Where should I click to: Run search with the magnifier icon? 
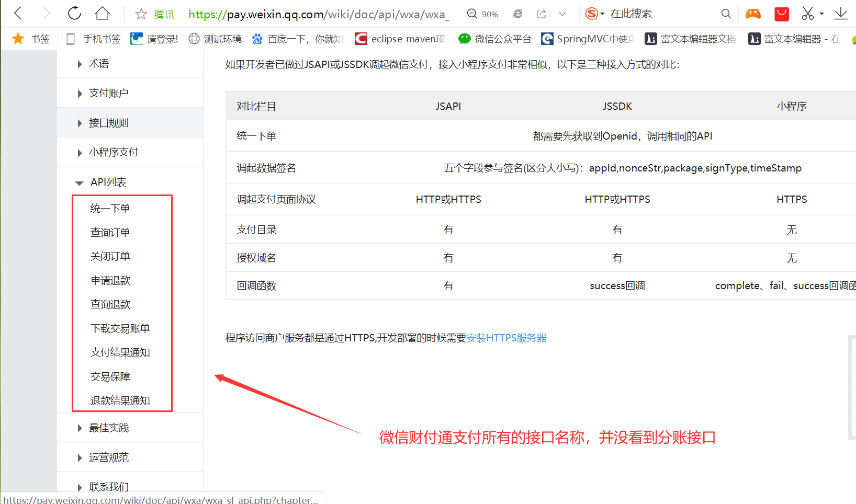click(x=726, y=14)
